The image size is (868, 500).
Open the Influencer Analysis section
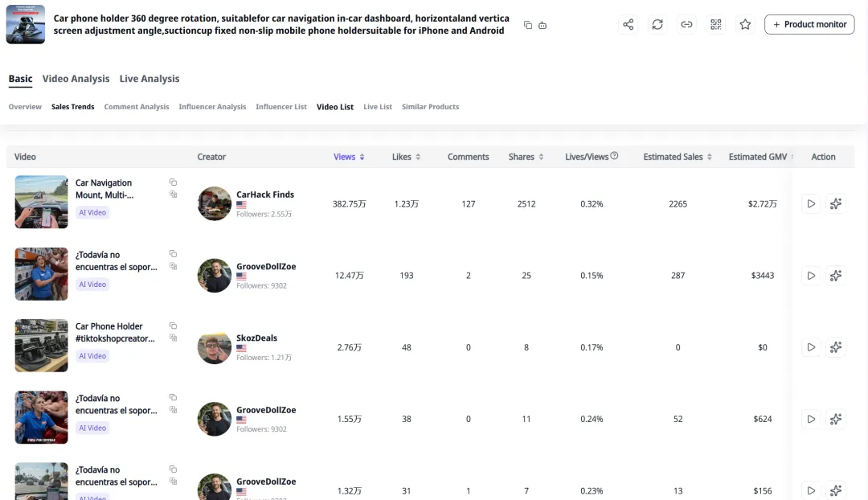pyautogui.click(x=212, y=107)
